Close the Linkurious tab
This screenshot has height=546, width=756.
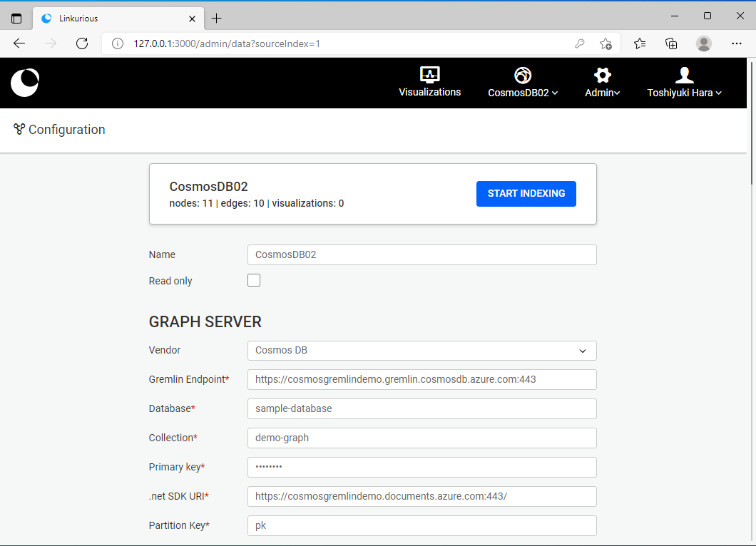click(x=193, y=19)
